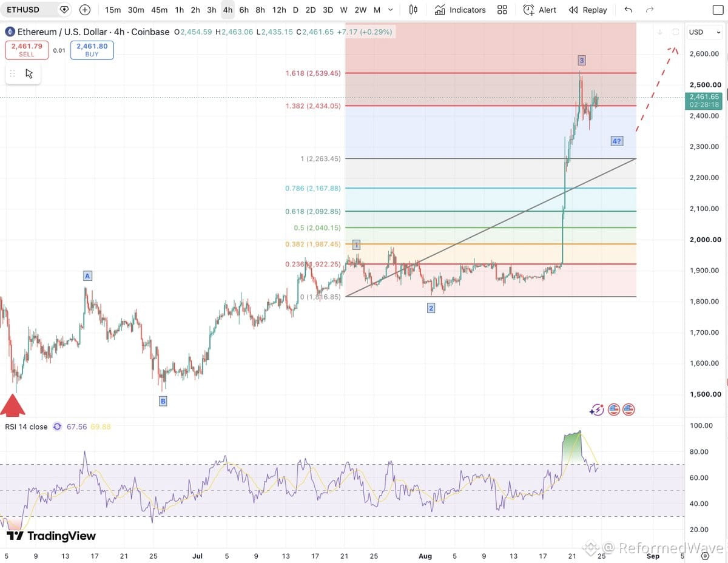Grab the floating toolbar drag handle
728x563 pixels.
click(x=12, y=73)
